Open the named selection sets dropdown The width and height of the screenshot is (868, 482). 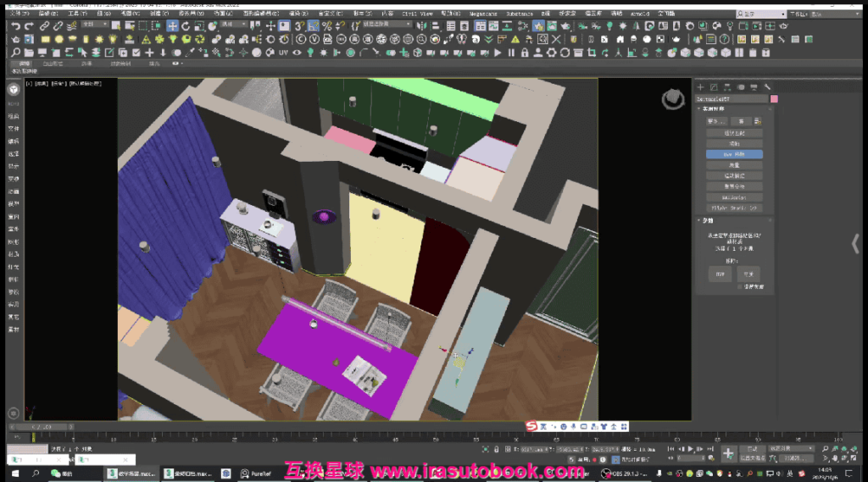[387, 25]
